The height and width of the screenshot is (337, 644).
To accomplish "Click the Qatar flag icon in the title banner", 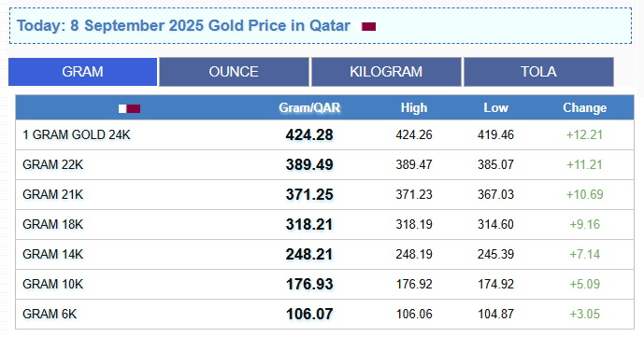I will coord(368,27).
